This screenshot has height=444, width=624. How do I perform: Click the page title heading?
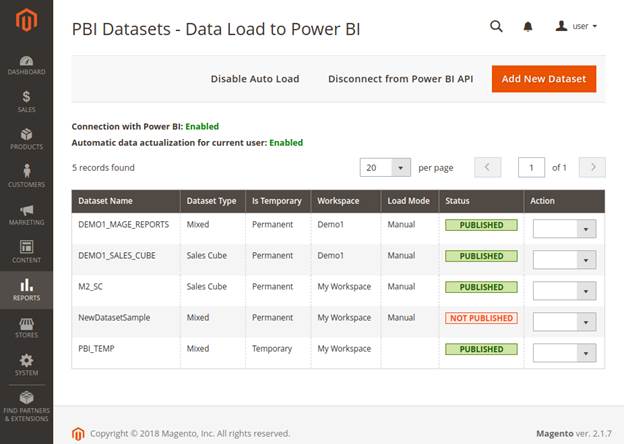(x=216, y=29)
